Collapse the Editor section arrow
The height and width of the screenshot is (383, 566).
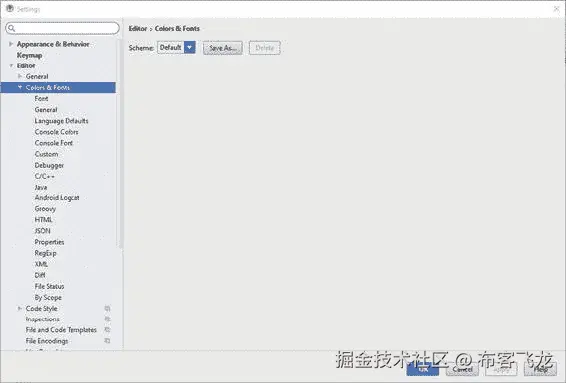[x=11, y=66]
